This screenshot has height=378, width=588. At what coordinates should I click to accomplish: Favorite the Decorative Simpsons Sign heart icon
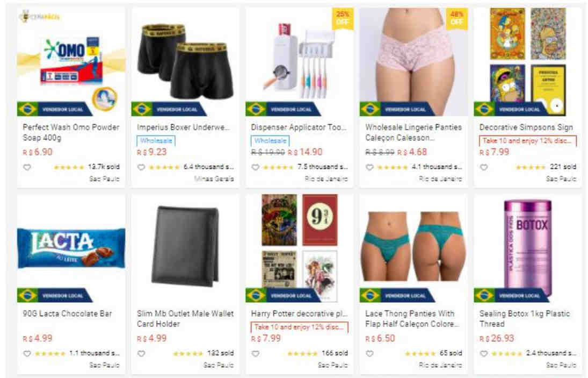[484, 167]
